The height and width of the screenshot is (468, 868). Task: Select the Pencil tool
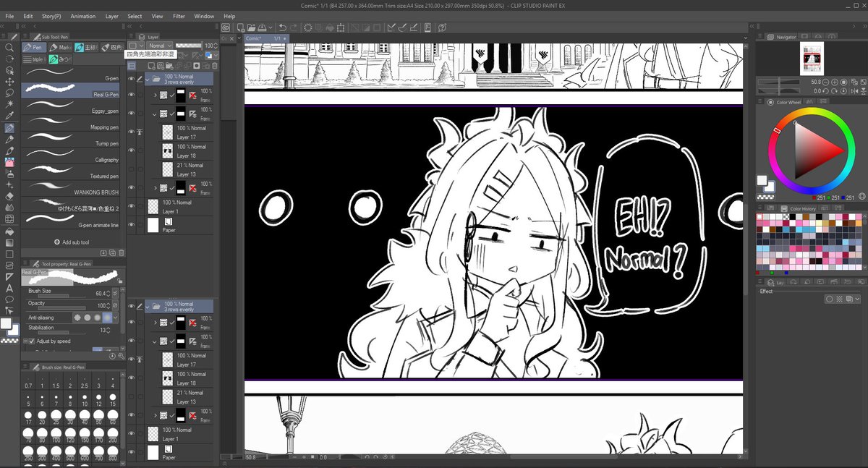point(9,139)
